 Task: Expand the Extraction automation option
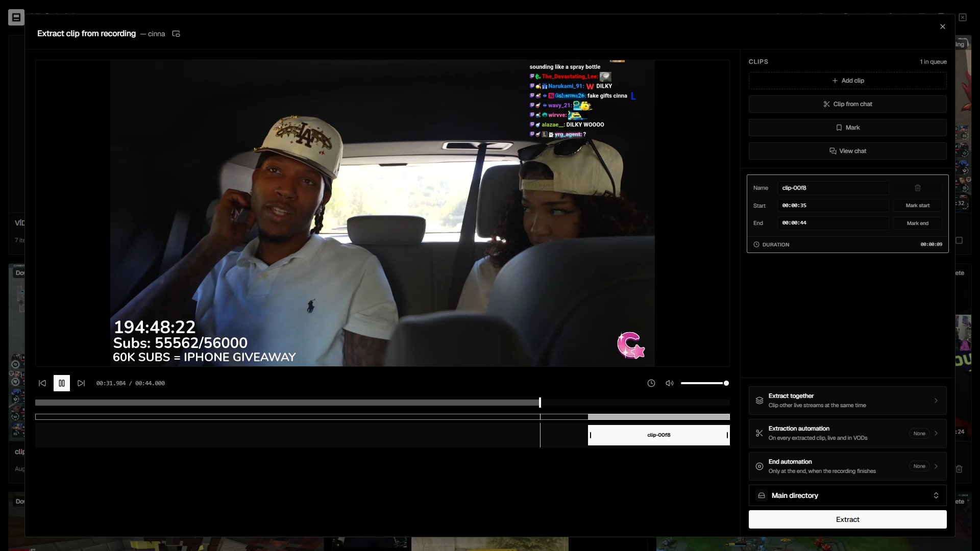[848, 433]
